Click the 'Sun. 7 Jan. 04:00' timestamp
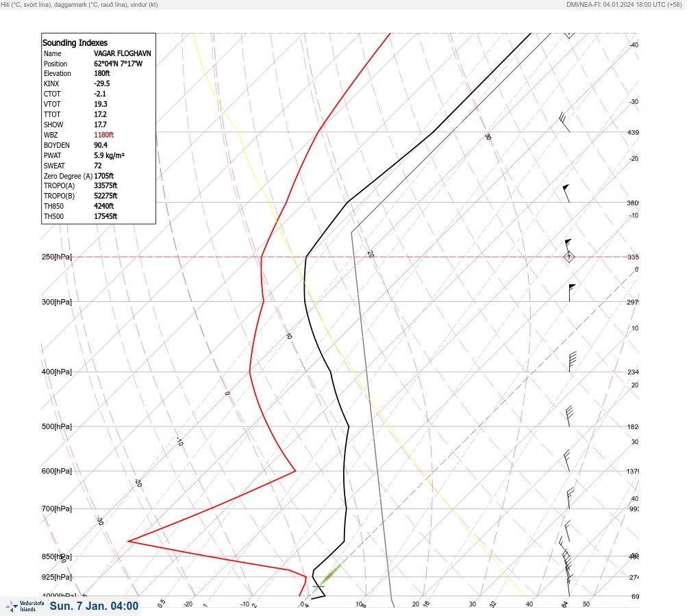Viewport: 687px width, 616px height. click(x=94, y=606)
